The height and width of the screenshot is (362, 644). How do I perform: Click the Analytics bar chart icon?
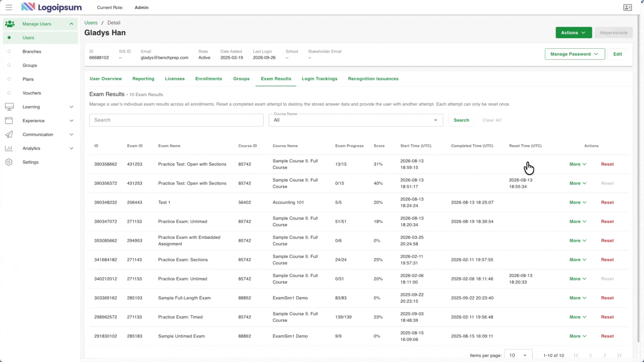coord(9,148)
